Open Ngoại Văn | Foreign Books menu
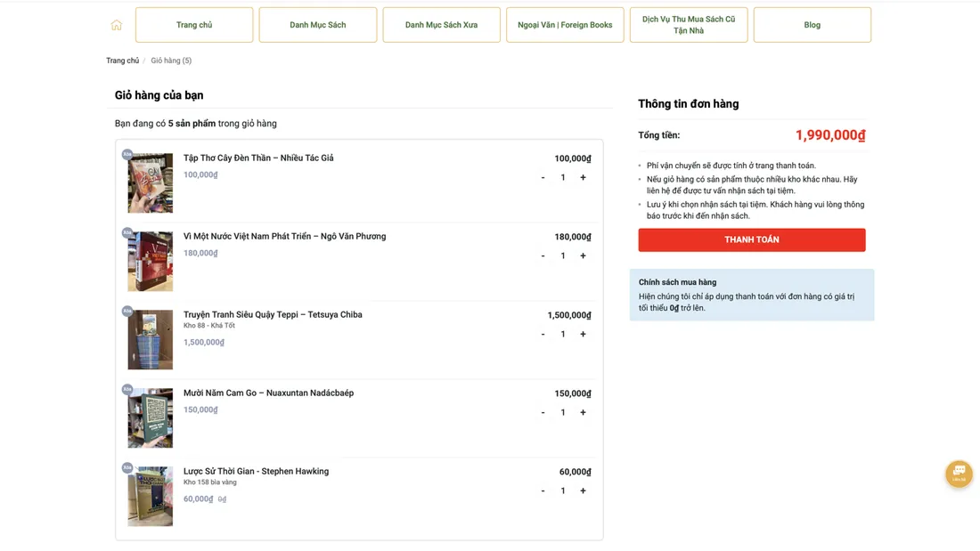 tap(565, 25)
